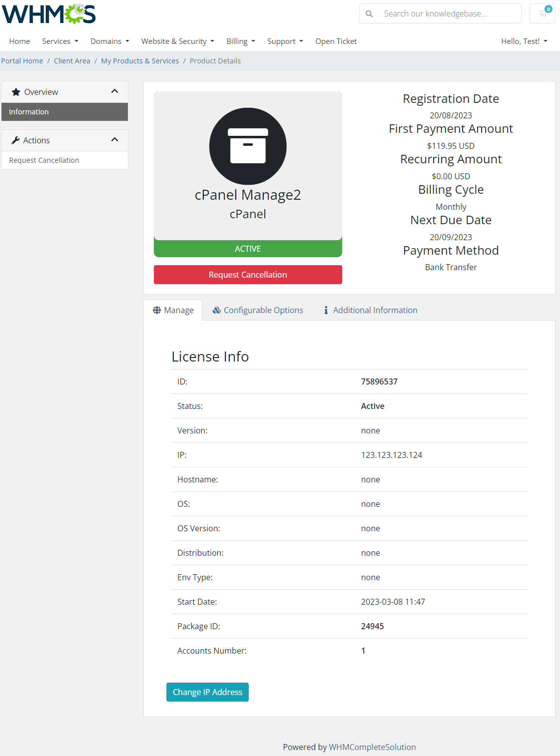Click the License Info heading

210,357
